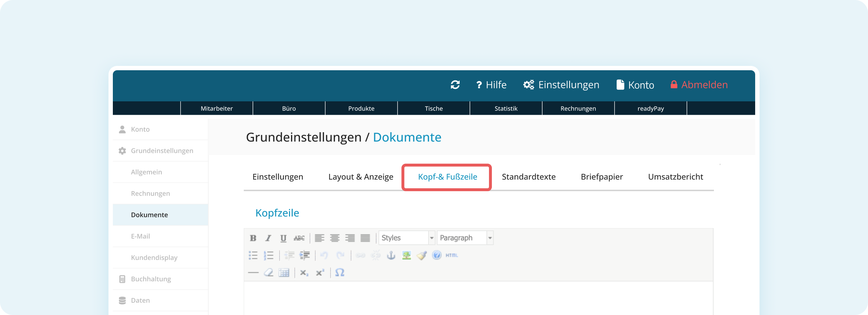The width and height of the screenshot is (868, 315).
Task: Increase indent with the indent icon
Action: 305,255
